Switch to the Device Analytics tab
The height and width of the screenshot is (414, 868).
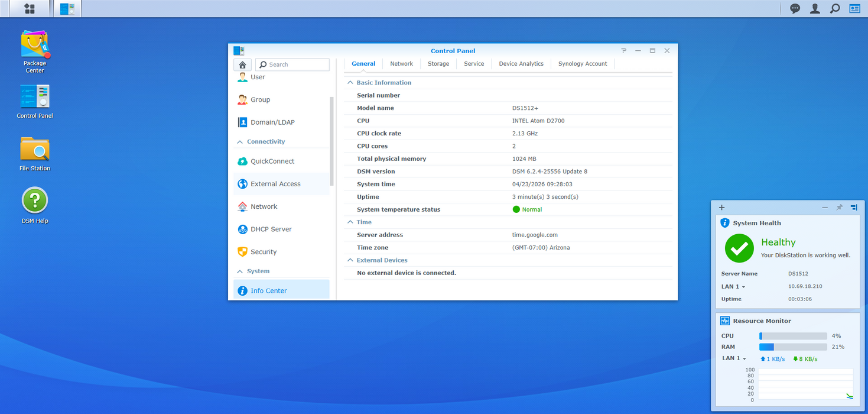(521, 64)
